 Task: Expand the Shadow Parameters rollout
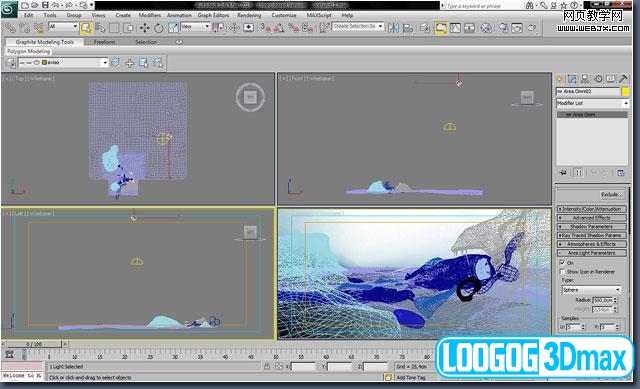(592, 227)
